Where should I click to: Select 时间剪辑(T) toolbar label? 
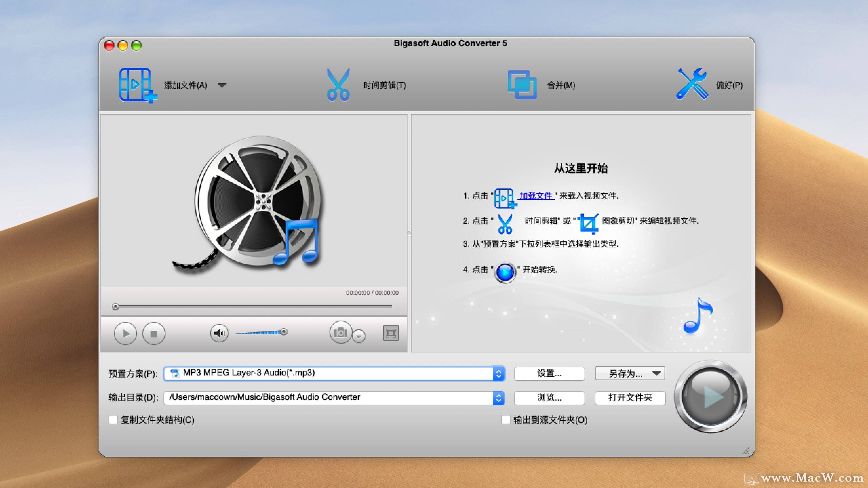[x=384, y=85]
